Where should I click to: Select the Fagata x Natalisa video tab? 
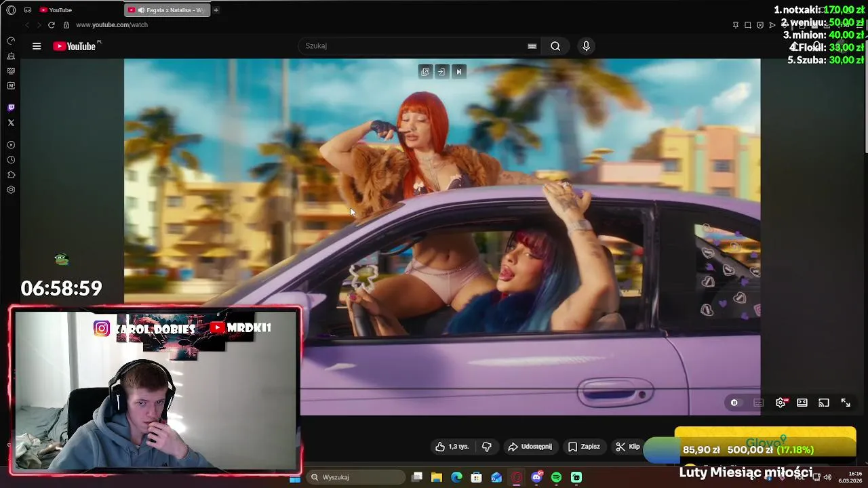click(167, 10)
